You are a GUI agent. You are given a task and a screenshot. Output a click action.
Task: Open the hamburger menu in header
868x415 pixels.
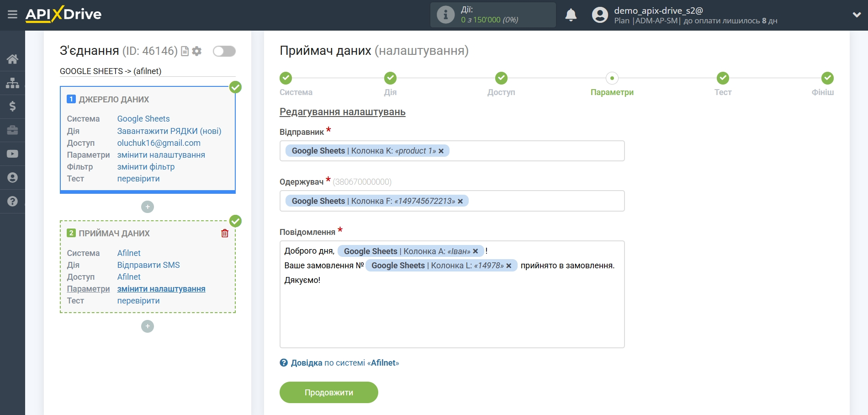(x=12, y=15)
